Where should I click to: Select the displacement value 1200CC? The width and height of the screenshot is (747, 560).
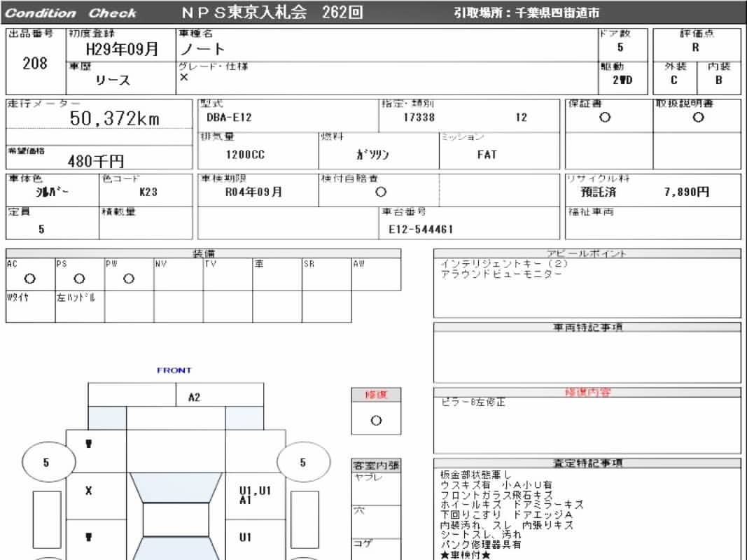245,155
